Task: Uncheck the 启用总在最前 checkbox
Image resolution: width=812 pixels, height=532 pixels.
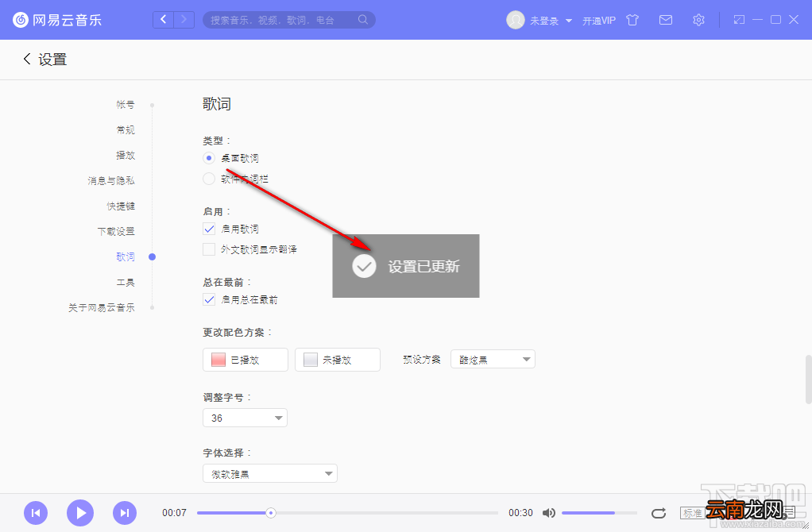Action: (209, 299)
